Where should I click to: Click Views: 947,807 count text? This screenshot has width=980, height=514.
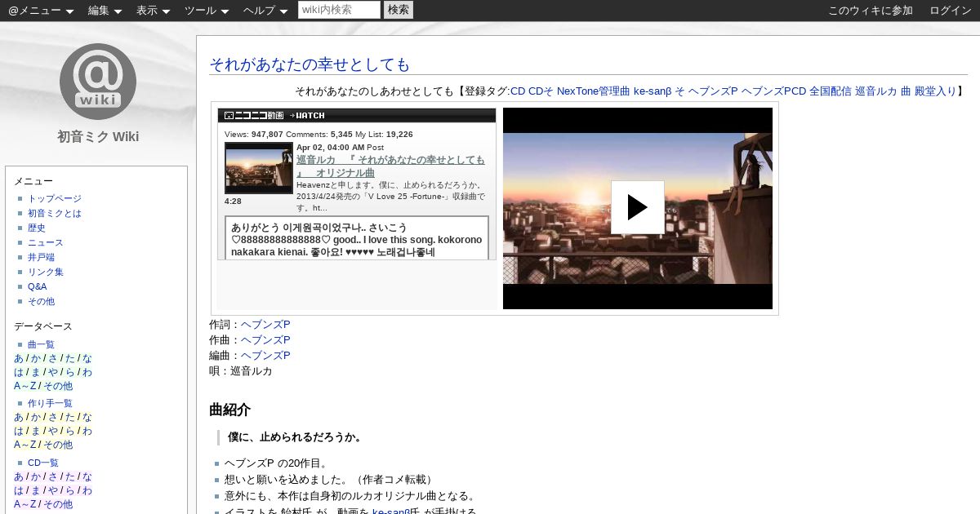(x=254, y=134)
